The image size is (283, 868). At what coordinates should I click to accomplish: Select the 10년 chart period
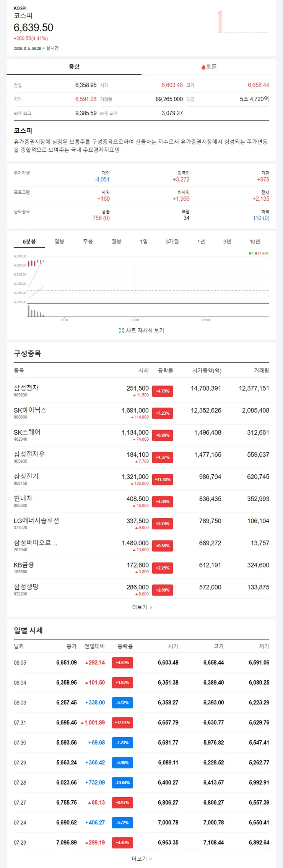pyautogui.click(x=255, y=242)
